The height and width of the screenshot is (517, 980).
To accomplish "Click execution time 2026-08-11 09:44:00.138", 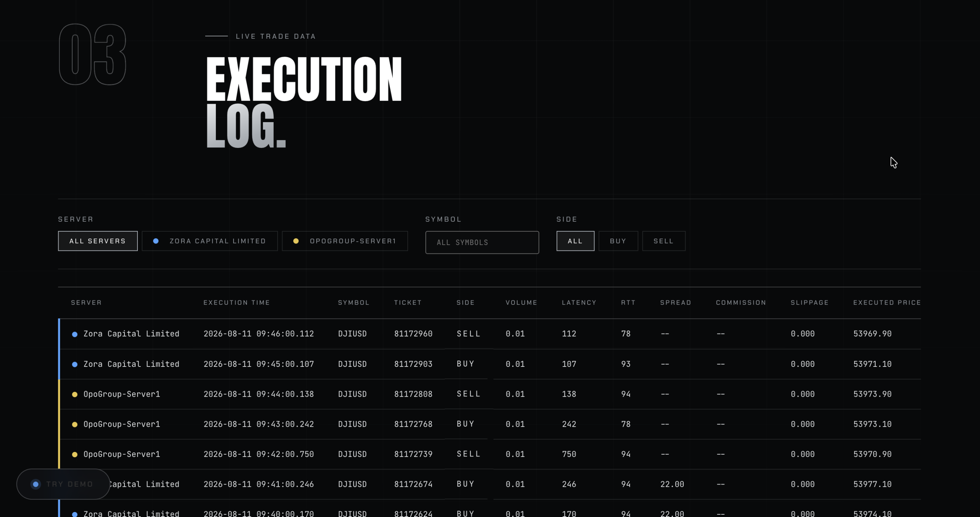I will click(x=259, y=394).
